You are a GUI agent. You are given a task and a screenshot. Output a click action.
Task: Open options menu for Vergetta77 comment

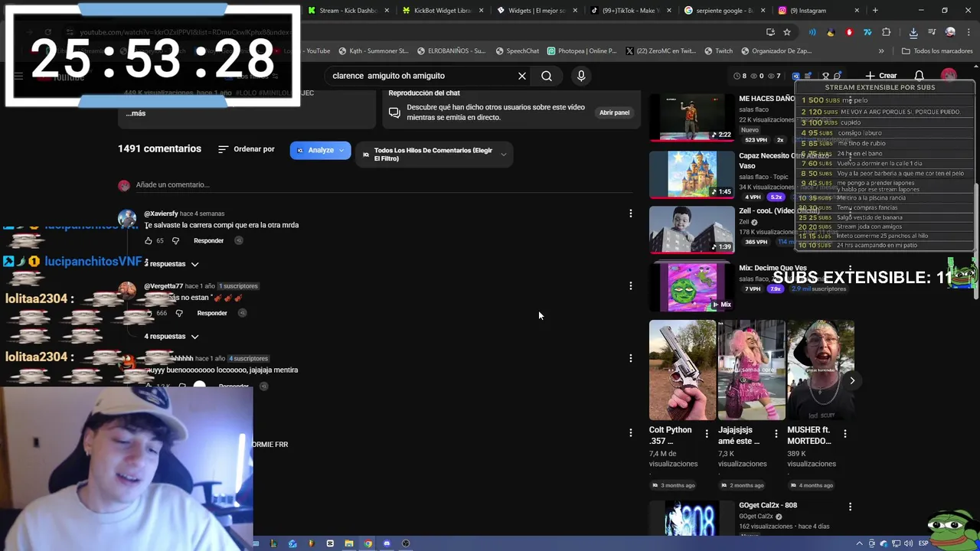(x=631, y=285)
